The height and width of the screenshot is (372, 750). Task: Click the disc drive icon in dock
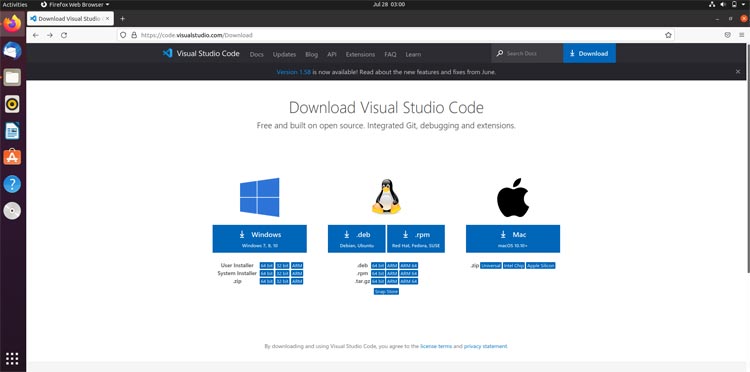[x=12, y=211]
